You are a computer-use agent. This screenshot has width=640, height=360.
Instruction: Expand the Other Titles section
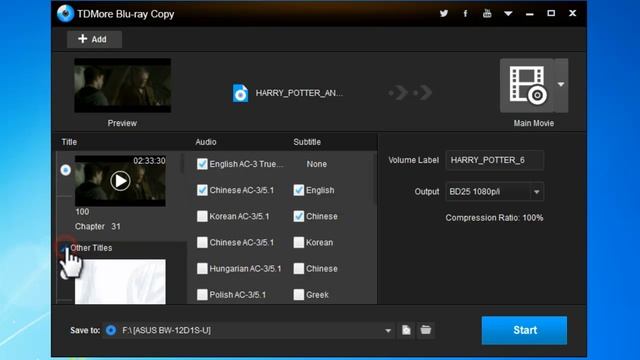pyautogui.click(x=65, y=248)
